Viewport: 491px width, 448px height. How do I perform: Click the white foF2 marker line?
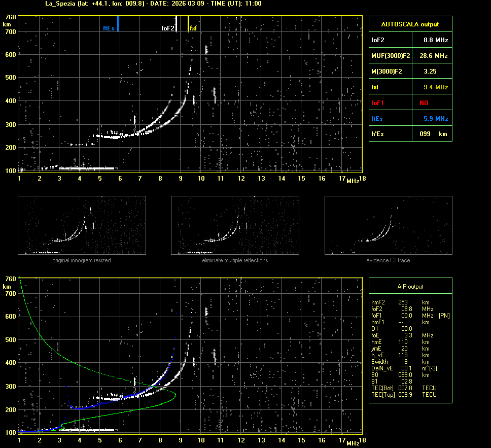[x=176, y=24]
